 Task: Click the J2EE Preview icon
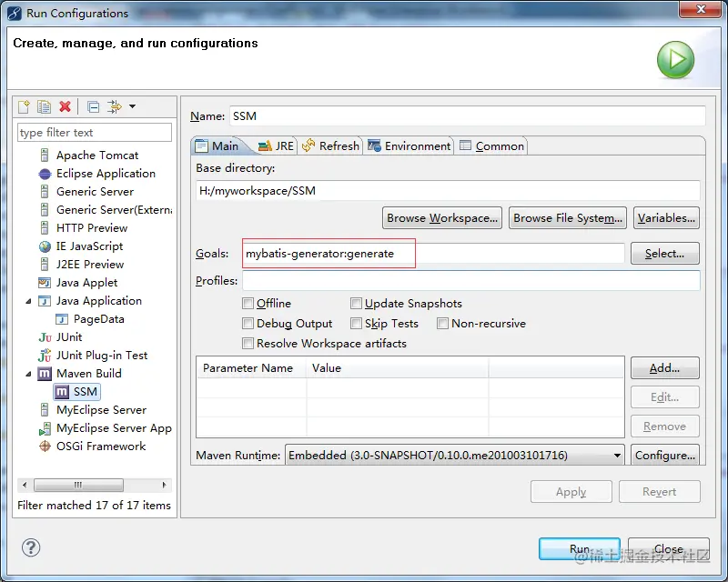click(45, 265)
